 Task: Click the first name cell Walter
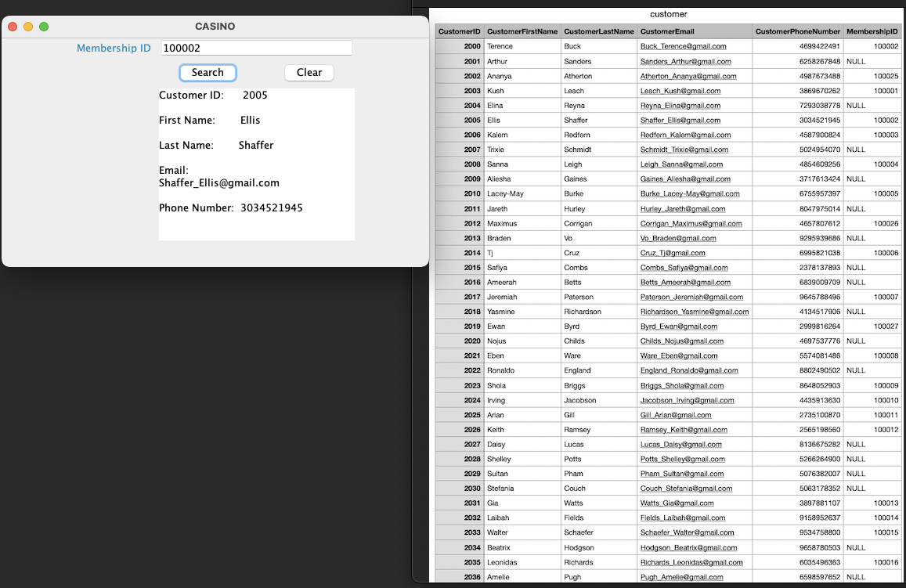click(x=522, y=532)
